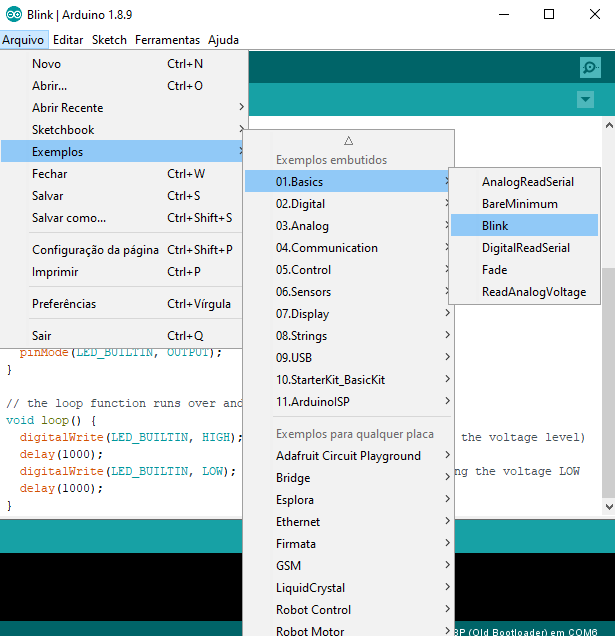
Task: Open the DigitalReadSerial example
Action: point(524,247)
